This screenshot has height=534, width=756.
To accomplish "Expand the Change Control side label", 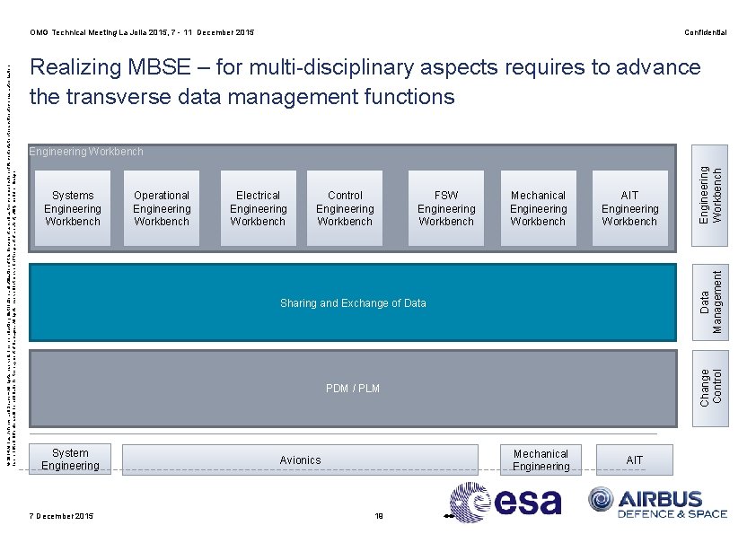I will pos(708,388).
